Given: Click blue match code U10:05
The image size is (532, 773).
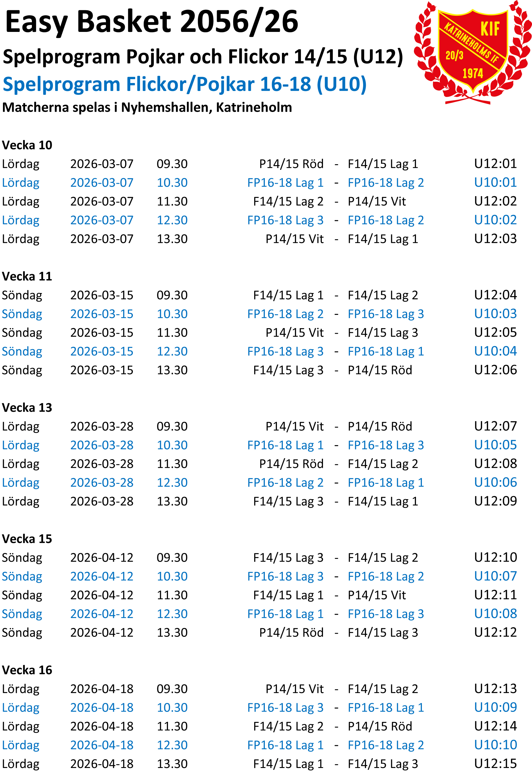Looking at the screenshot, I should 495,445.
